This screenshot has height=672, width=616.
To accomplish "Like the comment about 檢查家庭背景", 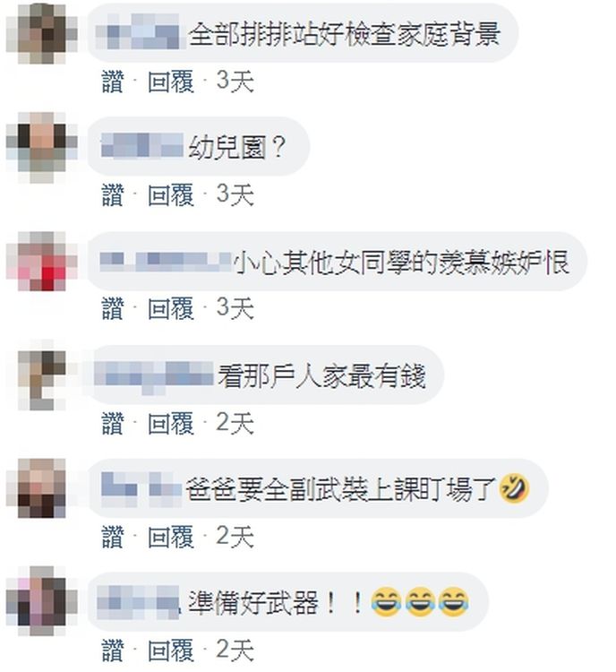I will click(113, 81).
